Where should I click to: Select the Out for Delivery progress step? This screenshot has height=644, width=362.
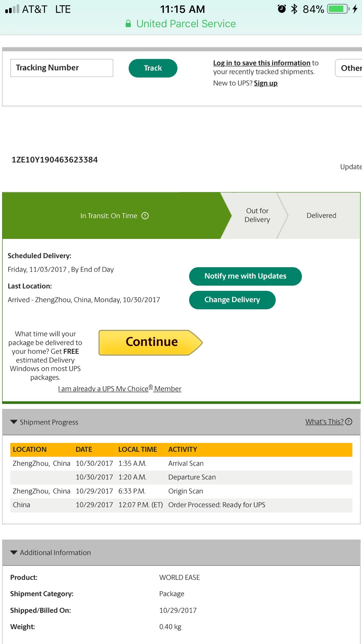(x=257, y=215)
